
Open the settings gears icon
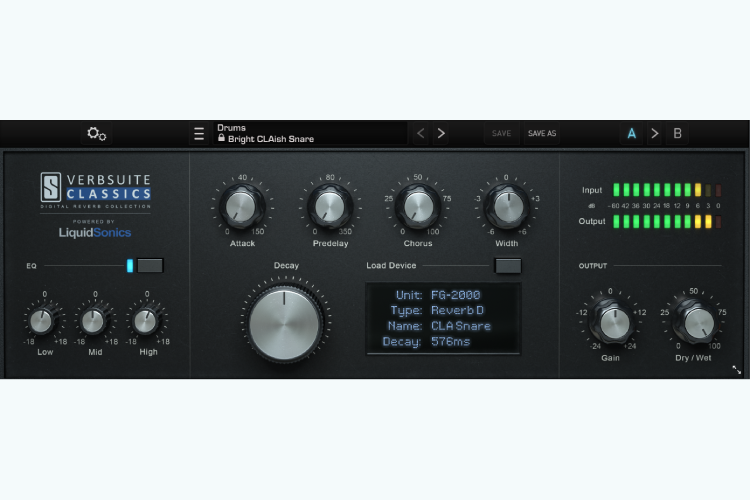97,133
